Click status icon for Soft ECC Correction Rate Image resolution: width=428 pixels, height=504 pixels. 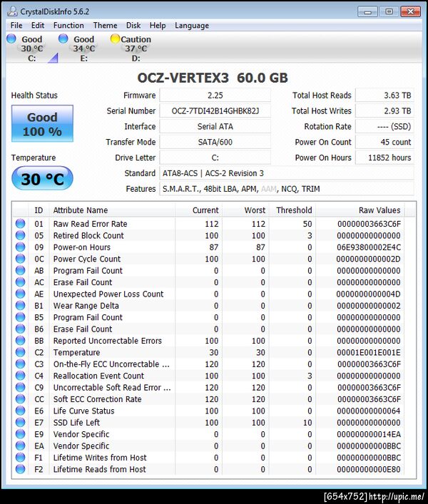[20, 398]
